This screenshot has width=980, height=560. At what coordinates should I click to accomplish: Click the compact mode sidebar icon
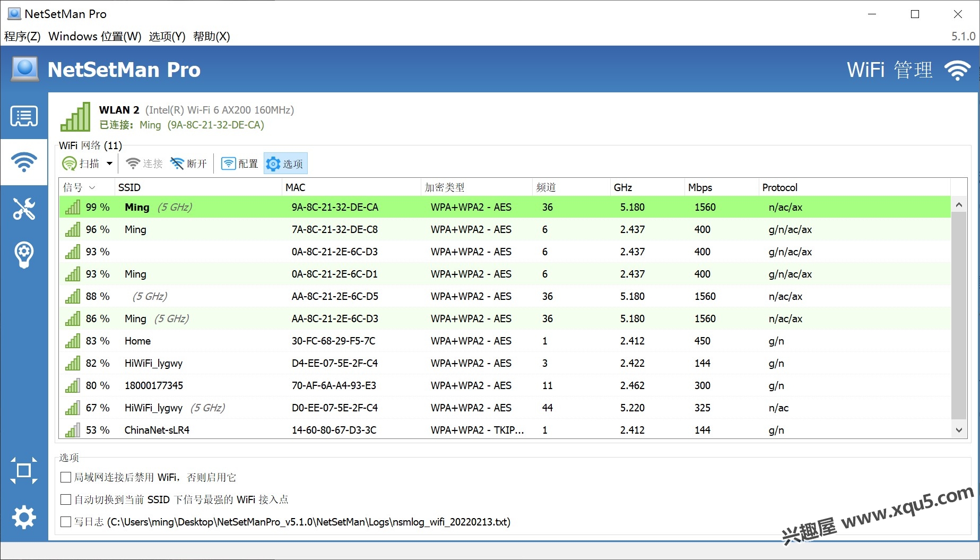[24, 470]
